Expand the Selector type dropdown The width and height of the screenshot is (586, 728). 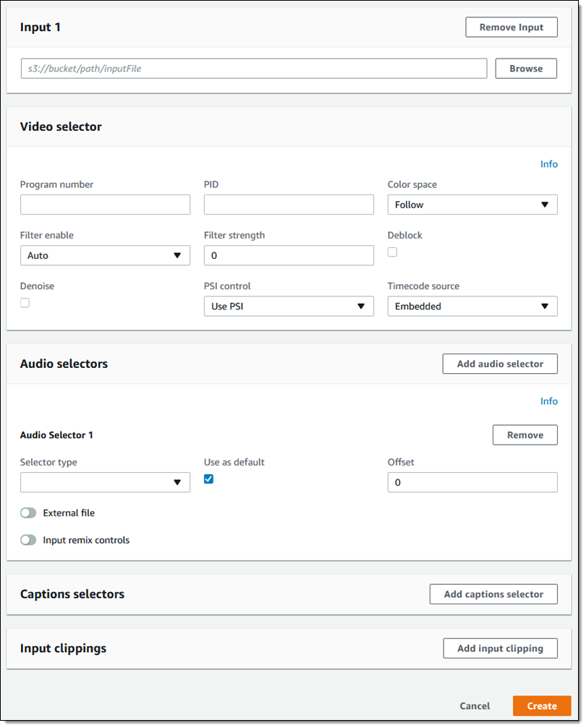click(105, 482)
